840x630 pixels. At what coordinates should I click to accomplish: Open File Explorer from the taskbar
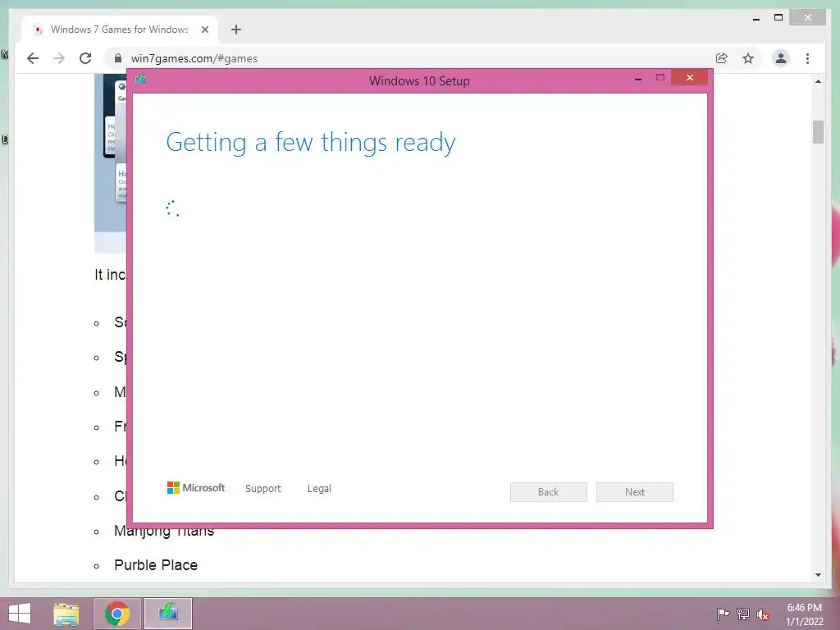coord(66,614)
